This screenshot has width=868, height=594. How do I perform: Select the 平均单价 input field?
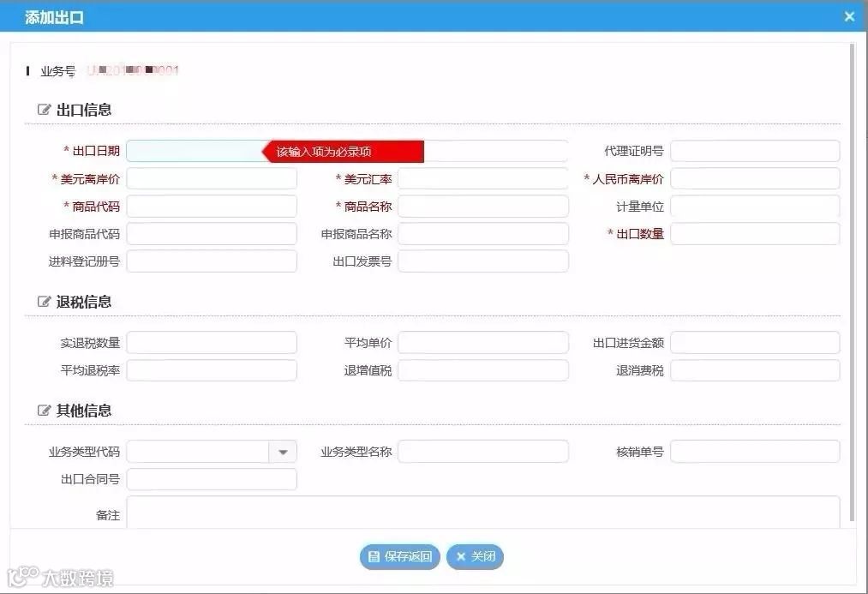click(483, 343)
